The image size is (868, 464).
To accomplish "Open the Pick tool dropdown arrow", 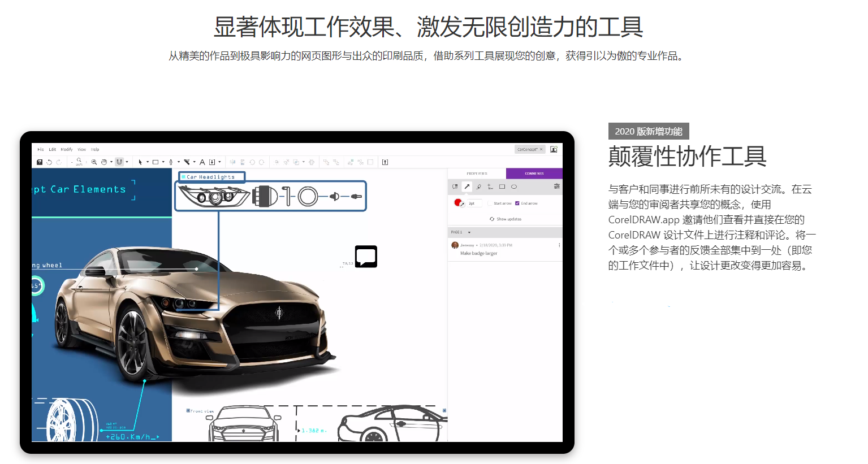I will point(148,162).
